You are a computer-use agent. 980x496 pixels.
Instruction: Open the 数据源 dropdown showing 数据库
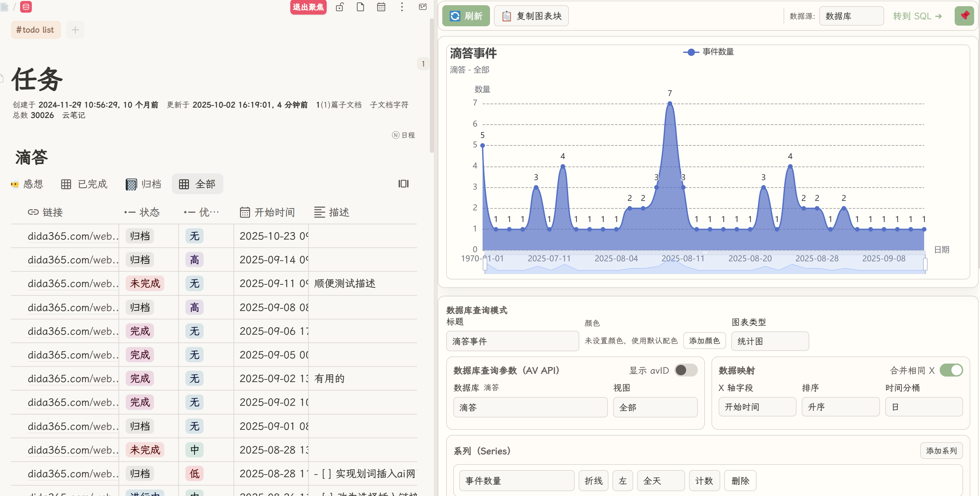click(851, 16)
